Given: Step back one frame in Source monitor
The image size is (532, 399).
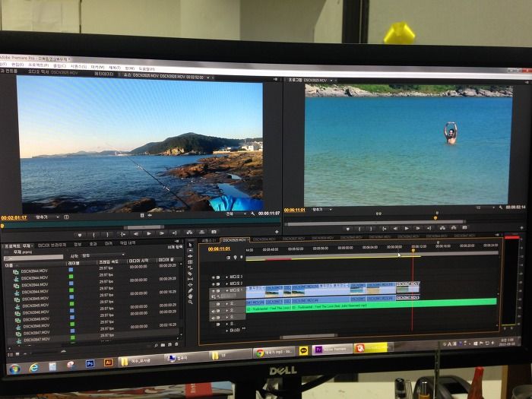Looking at the screenshot, I should [136, 233].
